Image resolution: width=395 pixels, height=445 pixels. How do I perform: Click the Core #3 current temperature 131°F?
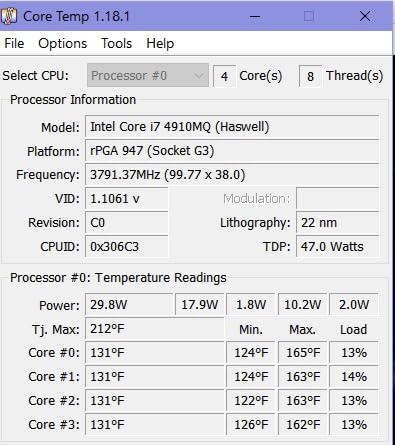point(155,425)
